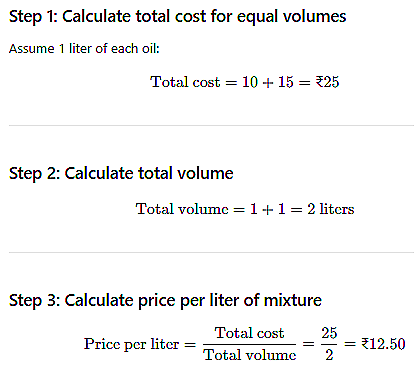This screenshot has height=367, width=414.
Task: Click the number 10 in Step 1 equation
Action: [x=250, y=82]
